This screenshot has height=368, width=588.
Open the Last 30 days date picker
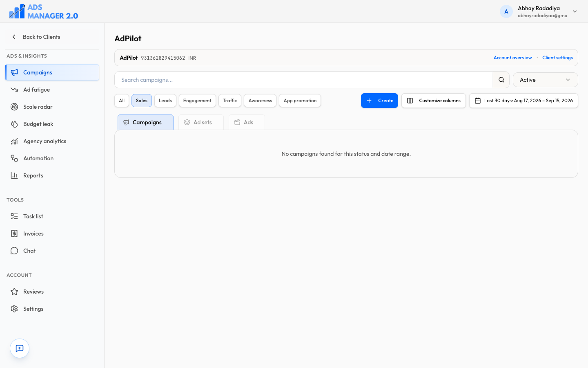pyautogui.click(x=523, y=101)
